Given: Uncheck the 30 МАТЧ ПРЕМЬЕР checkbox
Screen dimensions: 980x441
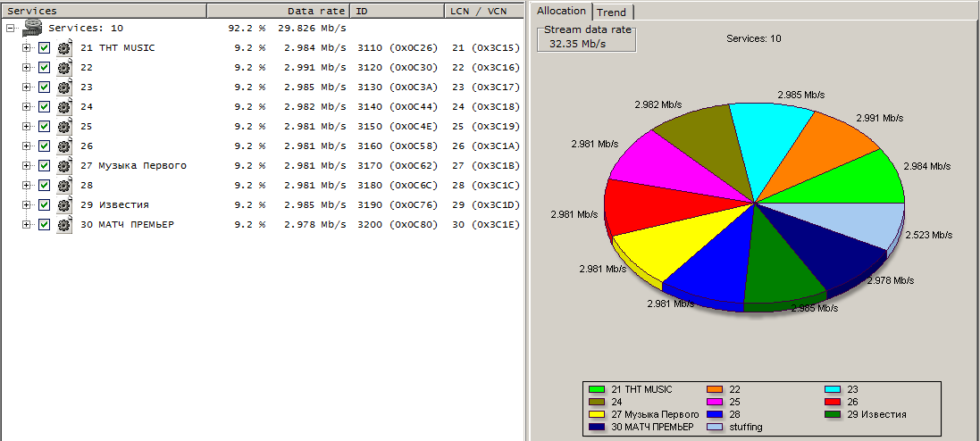Looking at the screenshot, I should tap(44, 224).
